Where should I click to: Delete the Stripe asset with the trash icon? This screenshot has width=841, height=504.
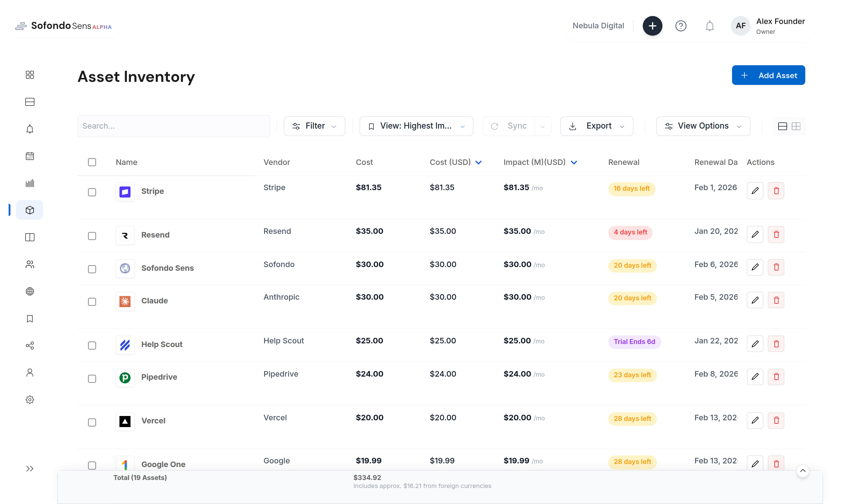point(776,190)
